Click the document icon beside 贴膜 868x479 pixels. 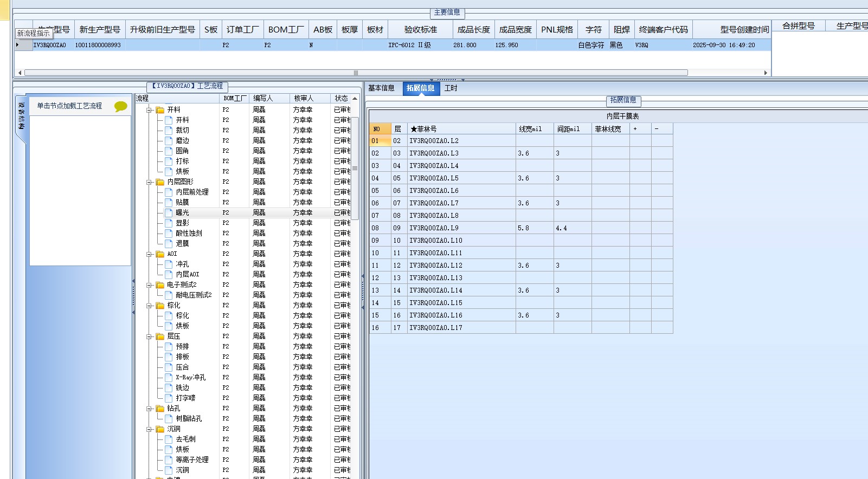click(169, 202)
